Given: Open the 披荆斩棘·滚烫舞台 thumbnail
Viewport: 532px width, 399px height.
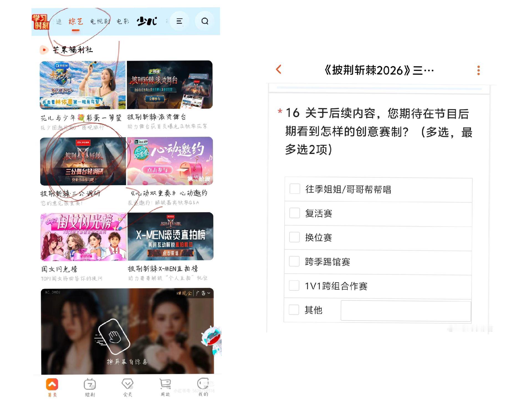Looking at the screenshot, I should (x=170, y=85).
